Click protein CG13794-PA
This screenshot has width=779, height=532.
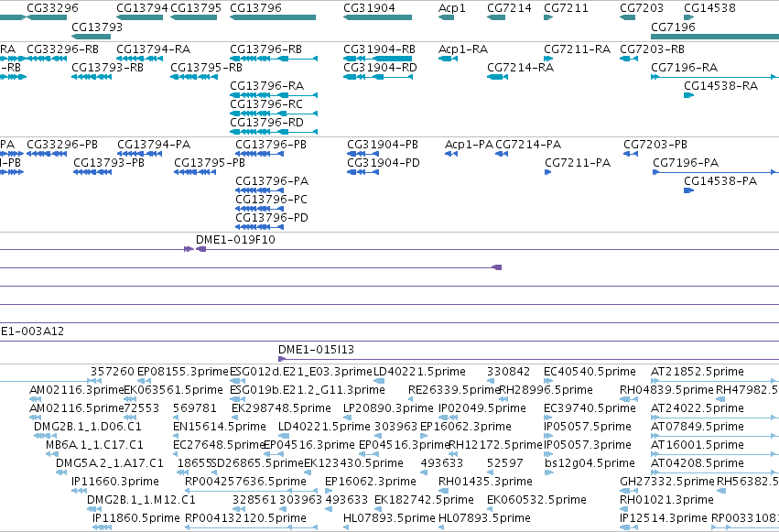[x=140, y=154]
